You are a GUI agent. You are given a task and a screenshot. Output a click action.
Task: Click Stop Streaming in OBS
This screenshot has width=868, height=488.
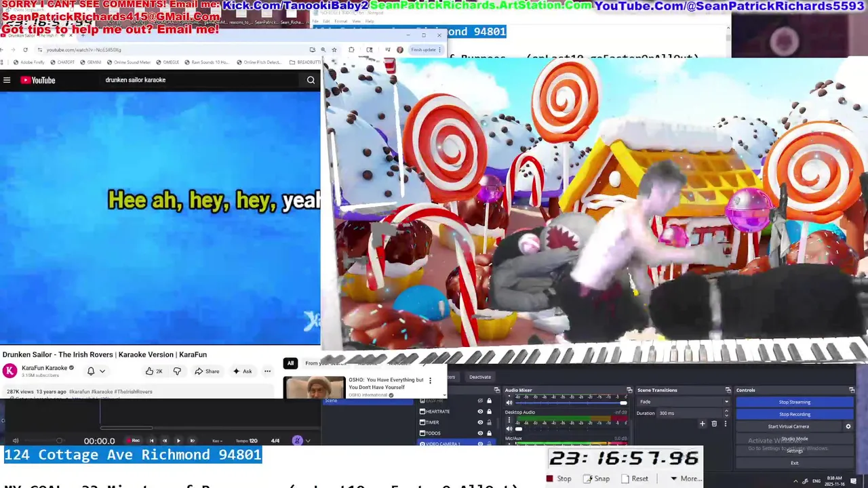[794, 402]
